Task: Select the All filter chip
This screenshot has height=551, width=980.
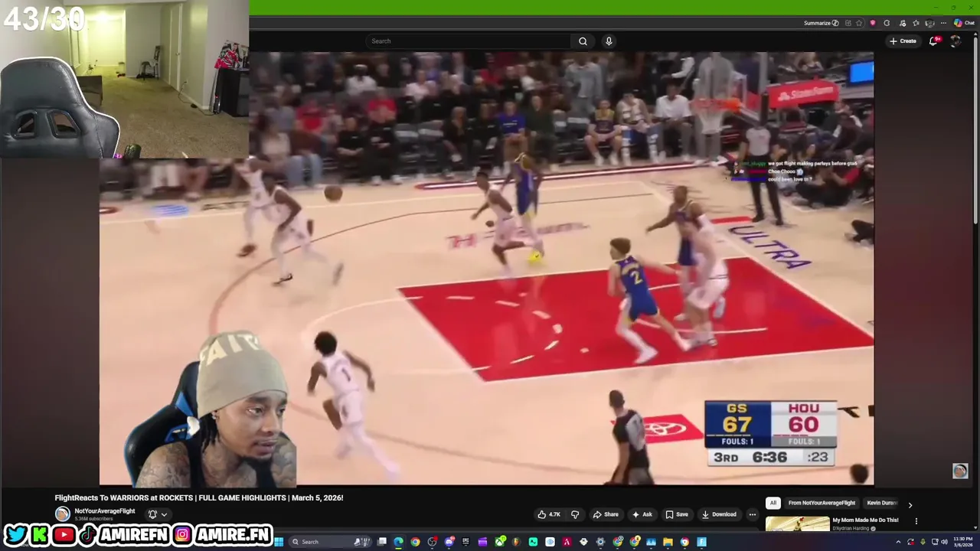Action: click(773, 503)
